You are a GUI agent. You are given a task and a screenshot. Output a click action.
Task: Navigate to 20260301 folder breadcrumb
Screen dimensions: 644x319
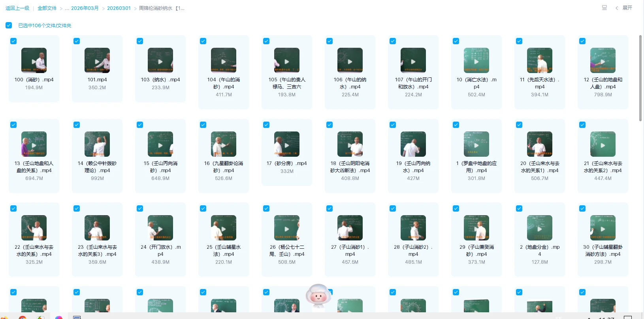(119, 8)
